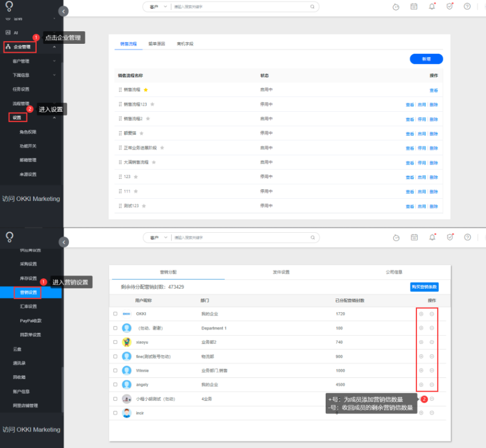Select the incir row checkbox
Viewport: 486px width, 448px height.
(115, 413)
